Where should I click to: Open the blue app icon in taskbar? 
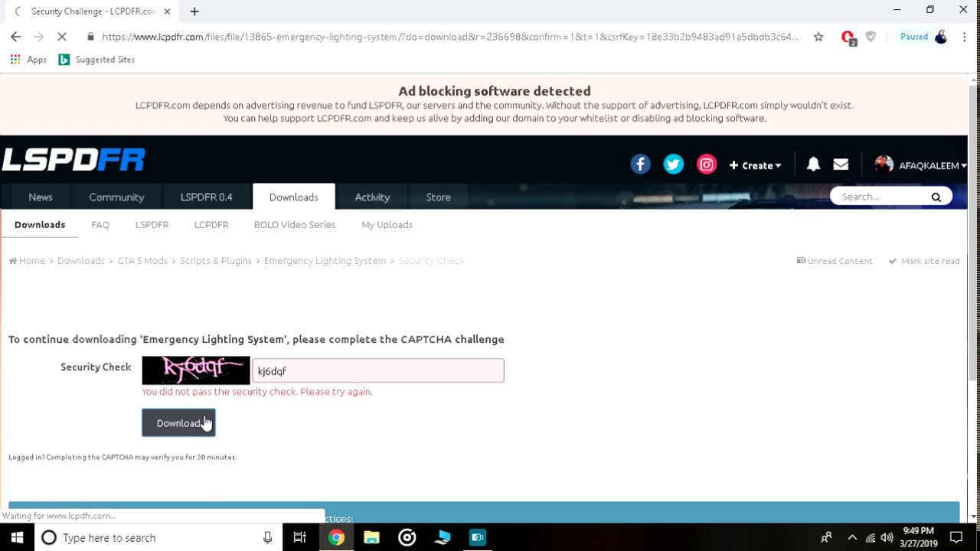point(443,538)
